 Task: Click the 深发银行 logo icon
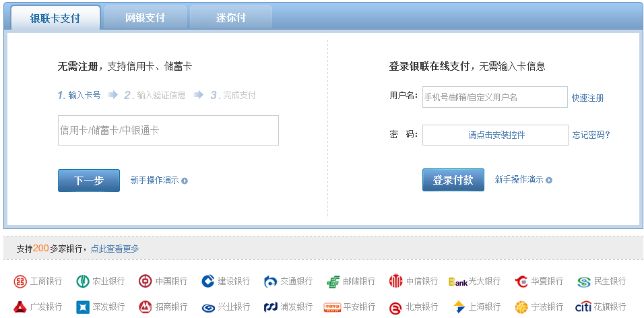[83, 307]
